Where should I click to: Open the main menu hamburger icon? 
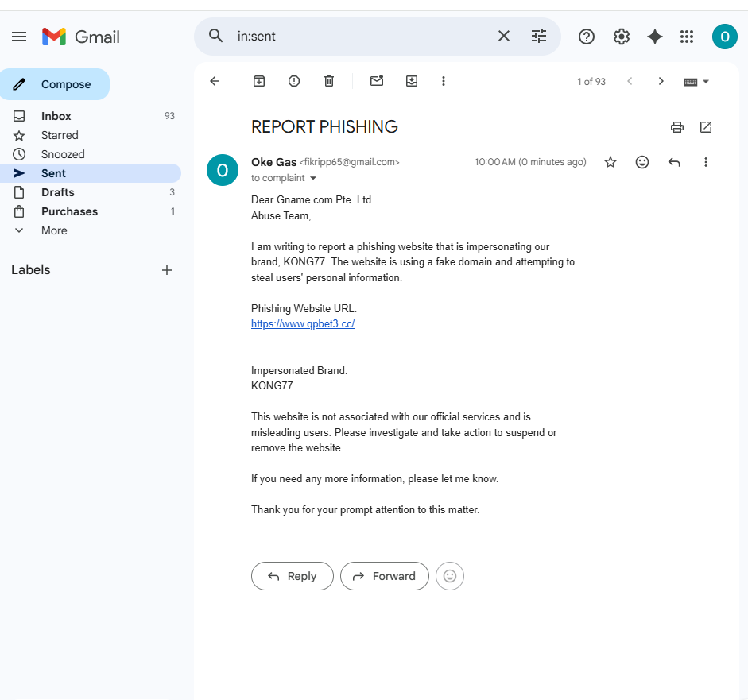pos(19,37)
